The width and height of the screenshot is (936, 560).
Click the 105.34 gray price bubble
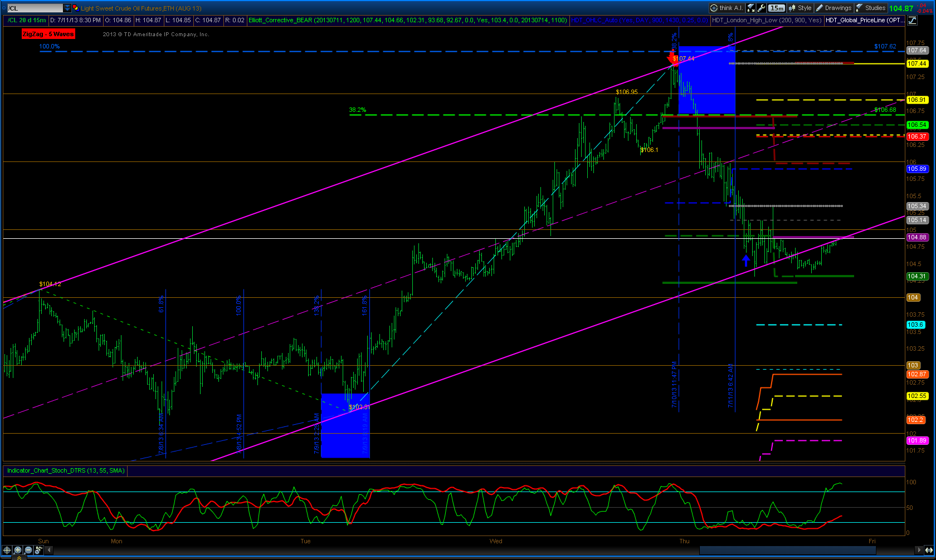click(x=916, y=206)
